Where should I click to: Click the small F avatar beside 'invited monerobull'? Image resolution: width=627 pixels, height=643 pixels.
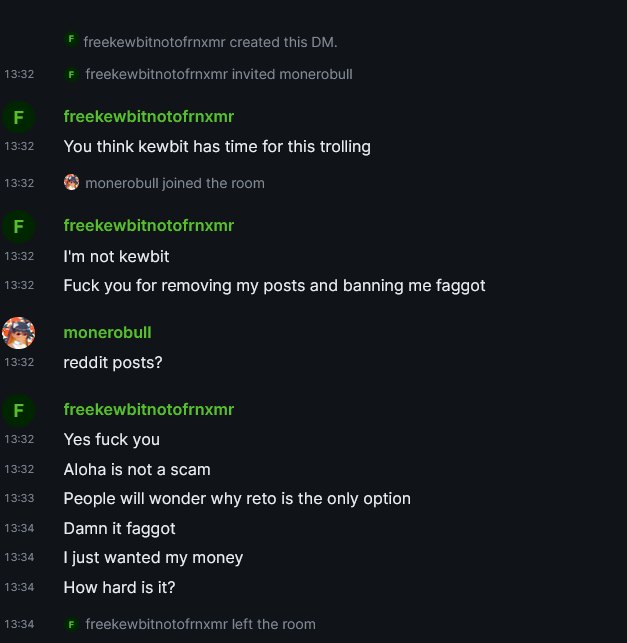71,74
